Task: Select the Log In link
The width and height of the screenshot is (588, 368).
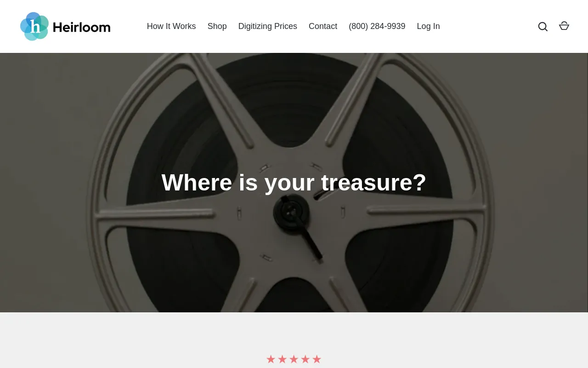Action: point(429,26)
